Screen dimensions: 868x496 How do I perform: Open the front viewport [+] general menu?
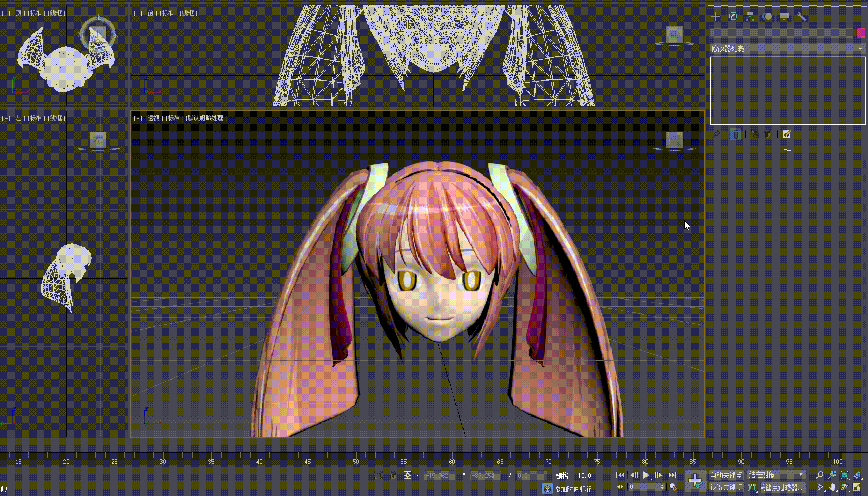[138, 13]
